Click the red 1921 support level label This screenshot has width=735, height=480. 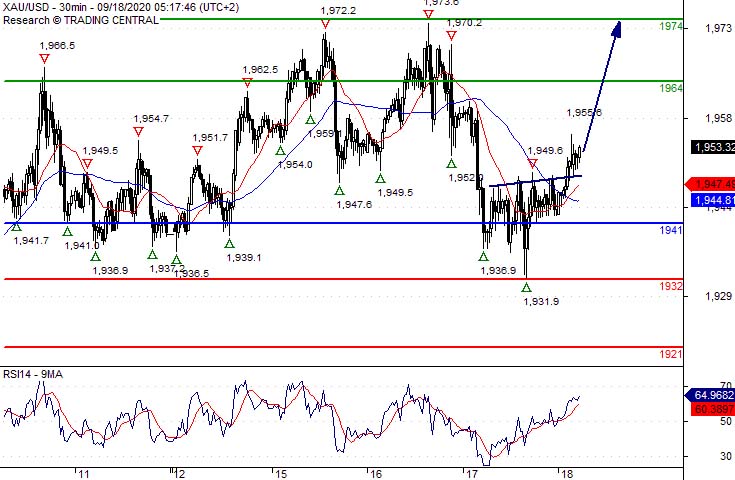(671, 354)
